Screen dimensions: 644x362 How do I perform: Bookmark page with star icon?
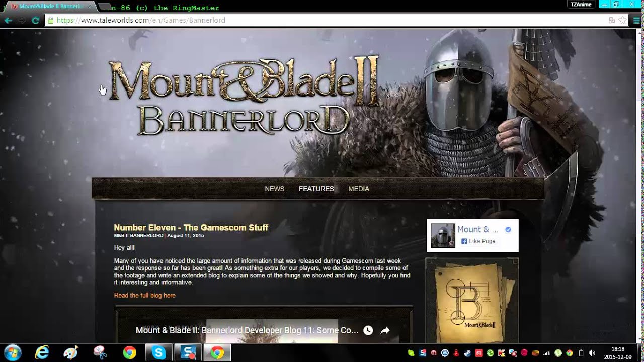pyautogui.click(x=622, y=20)
